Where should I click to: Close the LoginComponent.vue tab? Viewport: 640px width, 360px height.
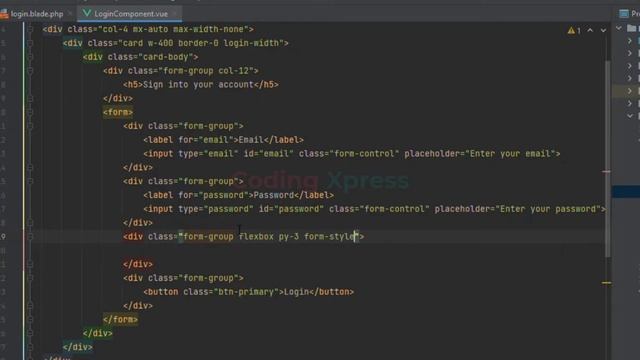point(175,14)
